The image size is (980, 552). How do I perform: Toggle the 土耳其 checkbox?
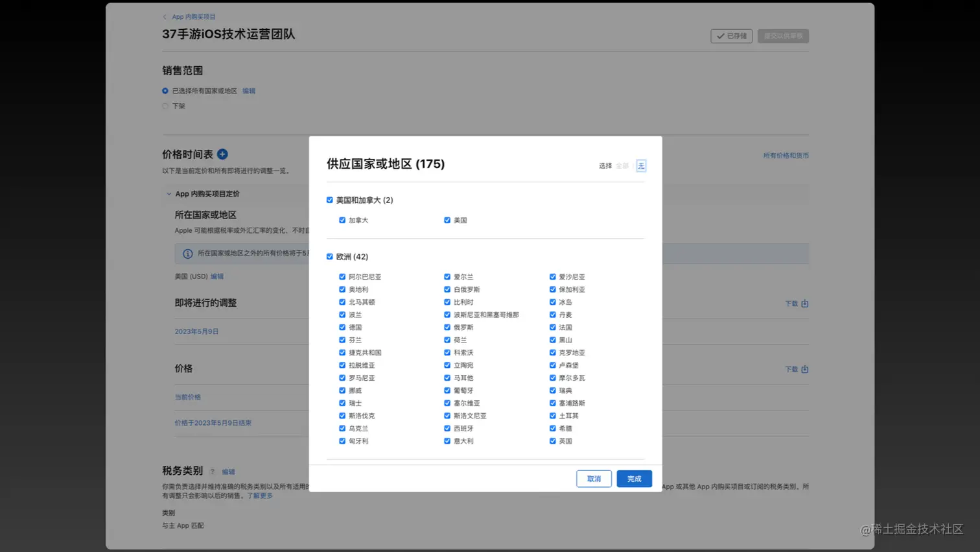coord(553,416)
